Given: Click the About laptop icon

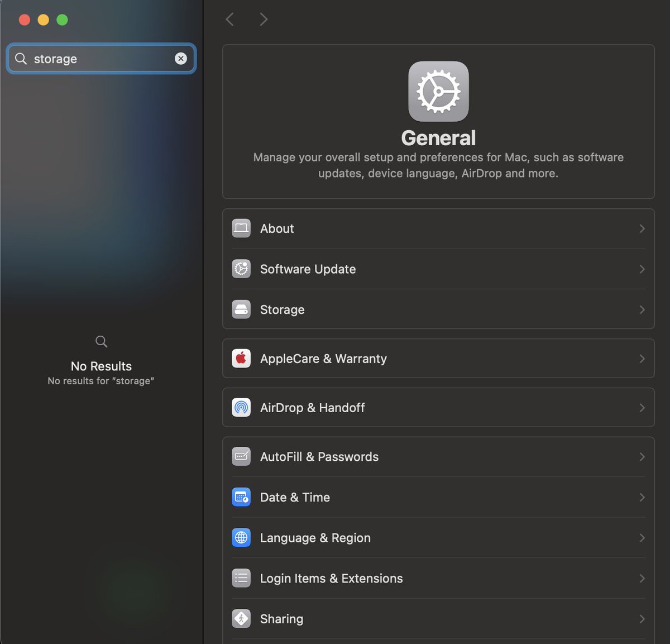Looking at the screenshot, I should coord(241,228).
